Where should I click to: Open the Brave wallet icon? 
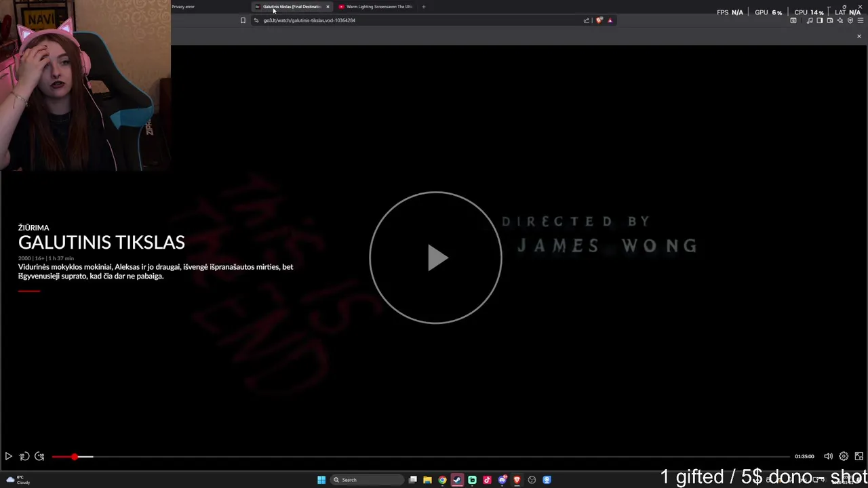tap(830, 20)
